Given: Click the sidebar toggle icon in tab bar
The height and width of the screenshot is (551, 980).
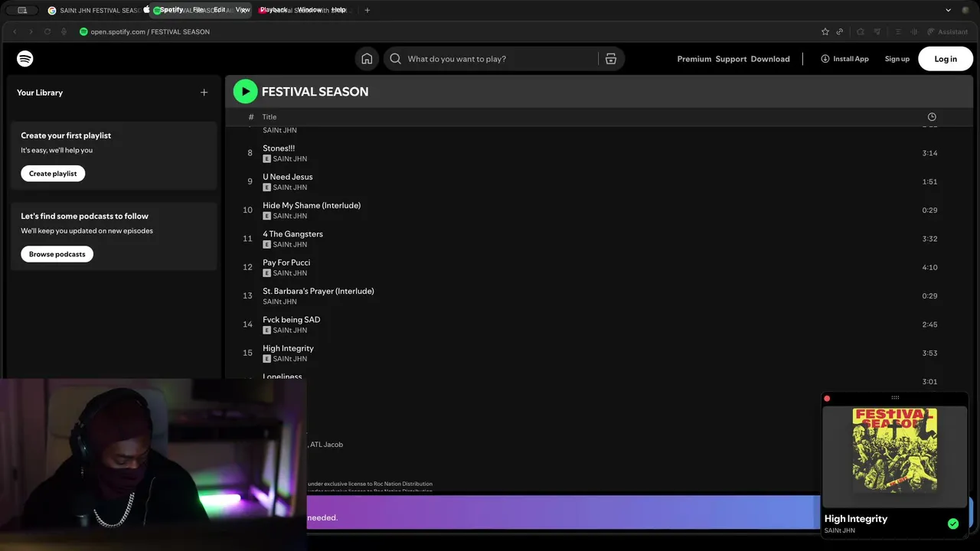Looking at the screenshot, I should pyautogui.click(x=22, y=10).
